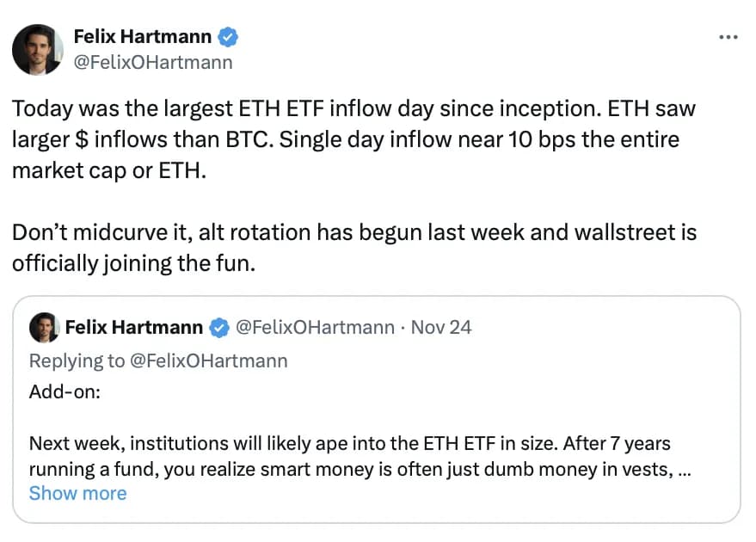Open Felix Hartmann's large profile photo
Screen dimensions: 756x542
[38, 50]
